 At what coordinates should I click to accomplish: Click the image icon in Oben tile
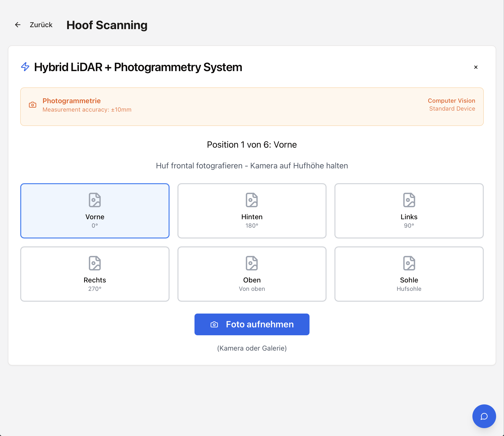point(252,263)
